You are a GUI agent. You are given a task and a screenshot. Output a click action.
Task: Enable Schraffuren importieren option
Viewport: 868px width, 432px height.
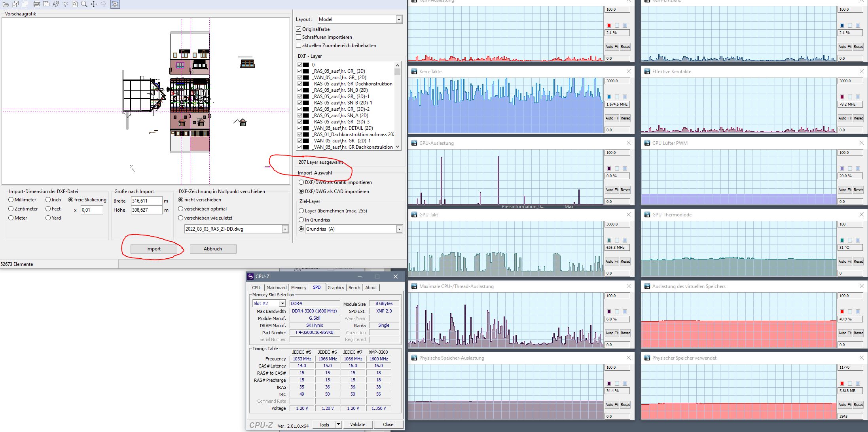[x=299, y=37]
